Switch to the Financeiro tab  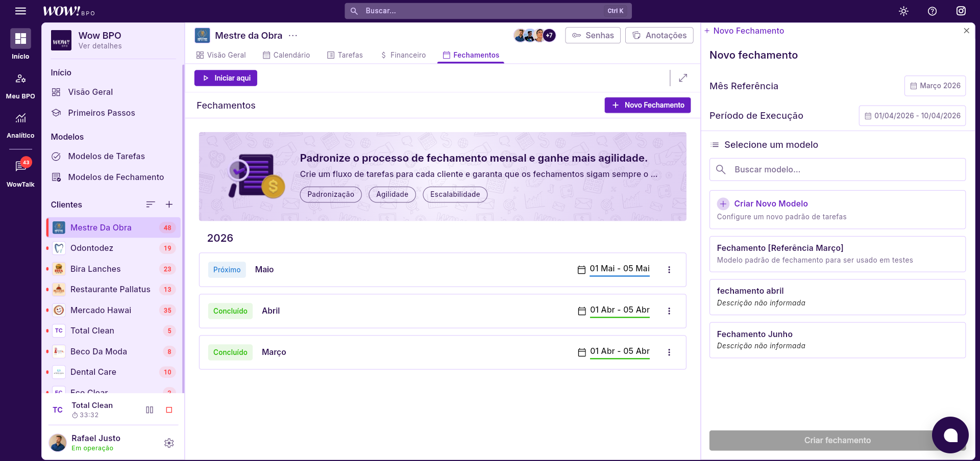(x=403, y=55)
